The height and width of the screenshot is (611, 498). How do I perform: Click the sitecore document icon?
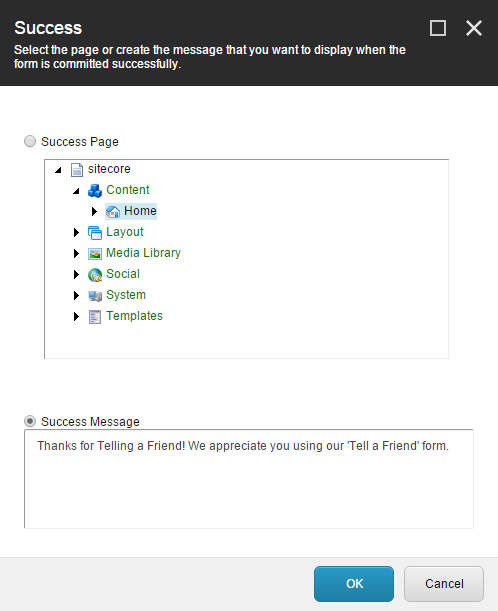click(77, 170)
